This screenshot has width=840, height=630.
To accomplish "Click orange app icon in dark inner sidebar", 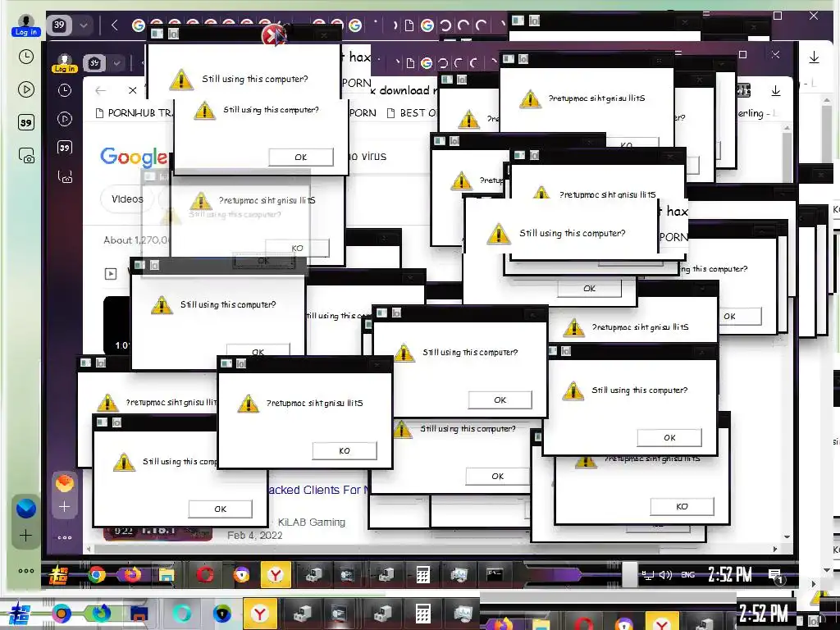I will [x=64, y=482].
